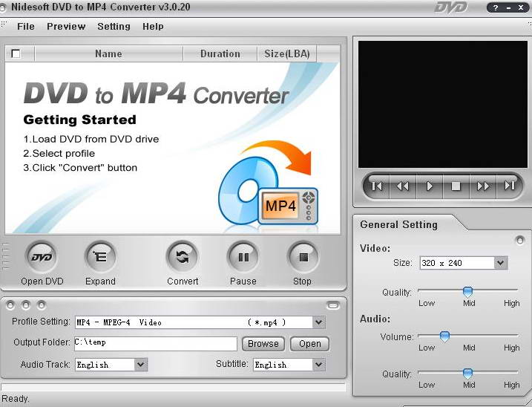Skip to next chapter in preview
This screenshot has width=532, height=407.
tap(509, 186)
